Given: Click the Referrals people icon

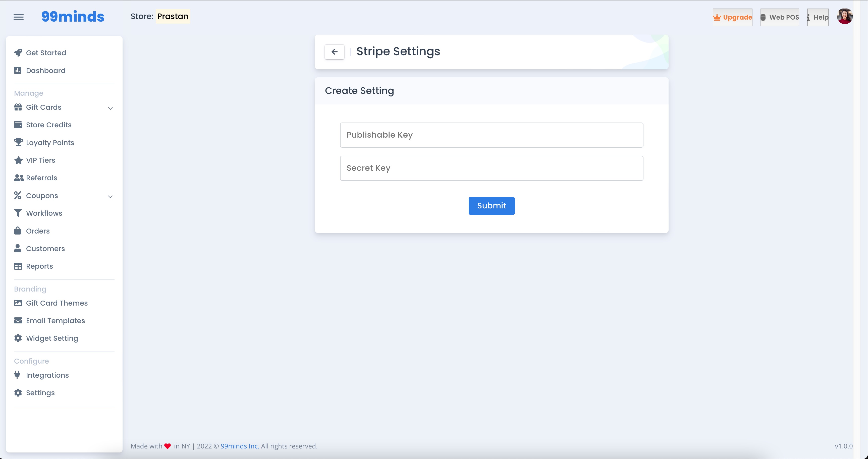Looking at the screenshot, I should coord(19,178).
